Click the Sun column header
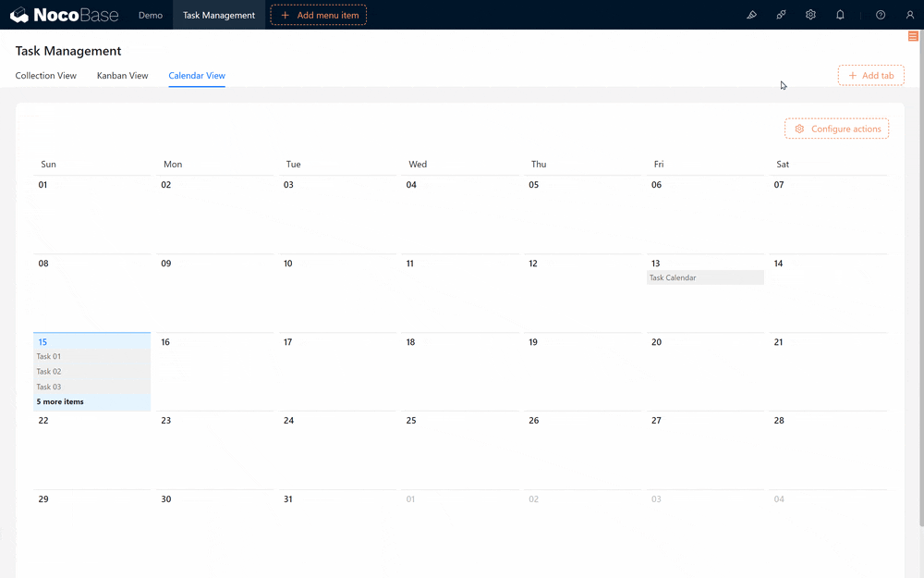This screenshot has width=924, height=578. click(48, 164)
